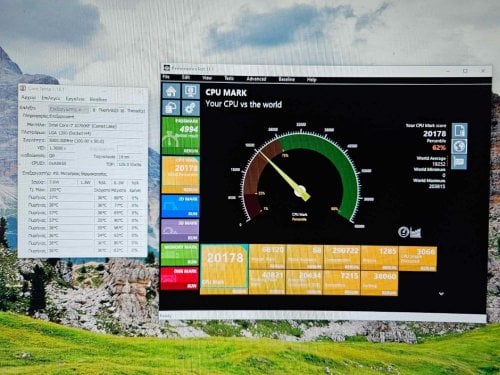Viewport: 500px width, 375px height.
Task: Click the globe world comparison icon
Action: 460,146
